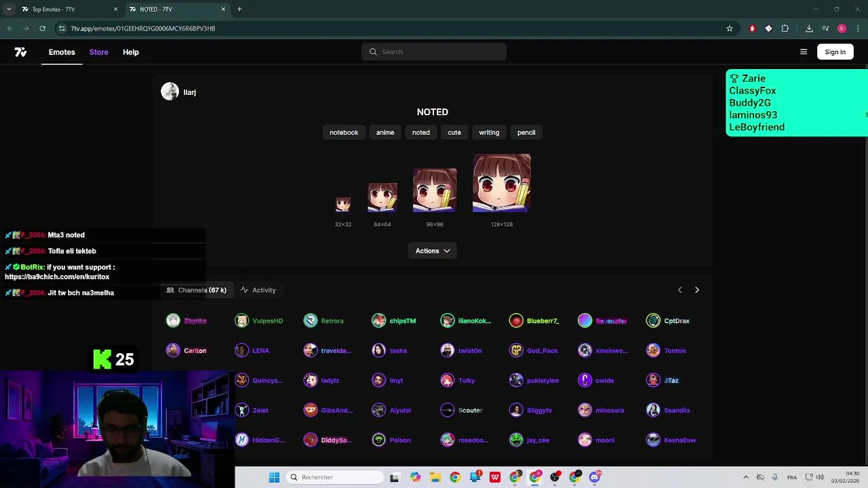The image size is (868, 488).
Task: Go to next channels page arrow
Action: coord(696,290)
